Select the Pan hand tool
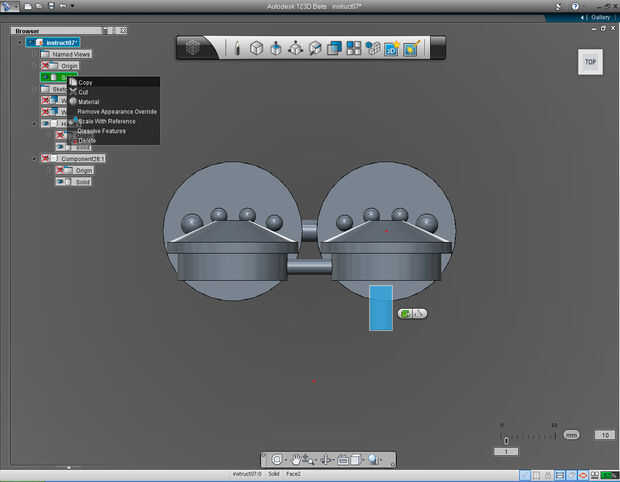 pos(296,459)
